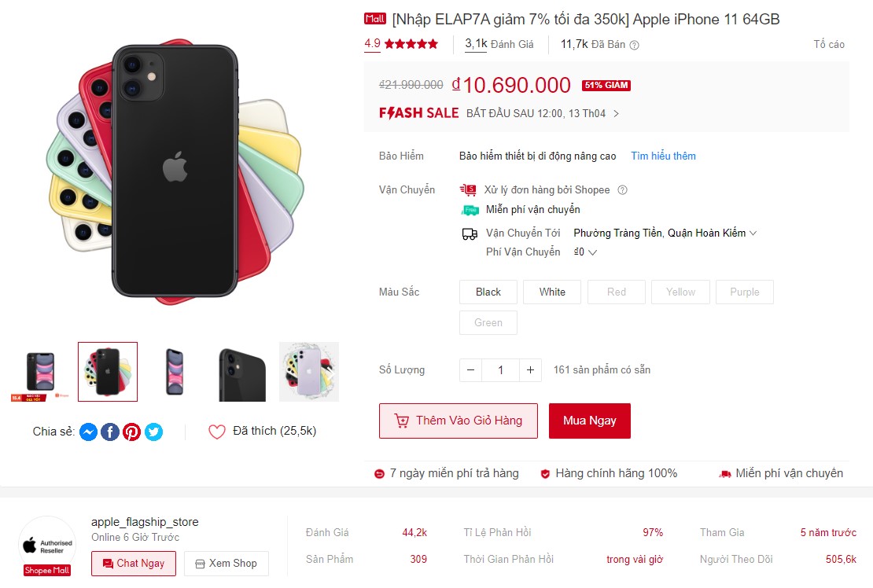Expand the delivery location dropdown Phường Tràng Tiền
Image resolution: width=873 pixels, height=588 pixels.
pos(665,233)
